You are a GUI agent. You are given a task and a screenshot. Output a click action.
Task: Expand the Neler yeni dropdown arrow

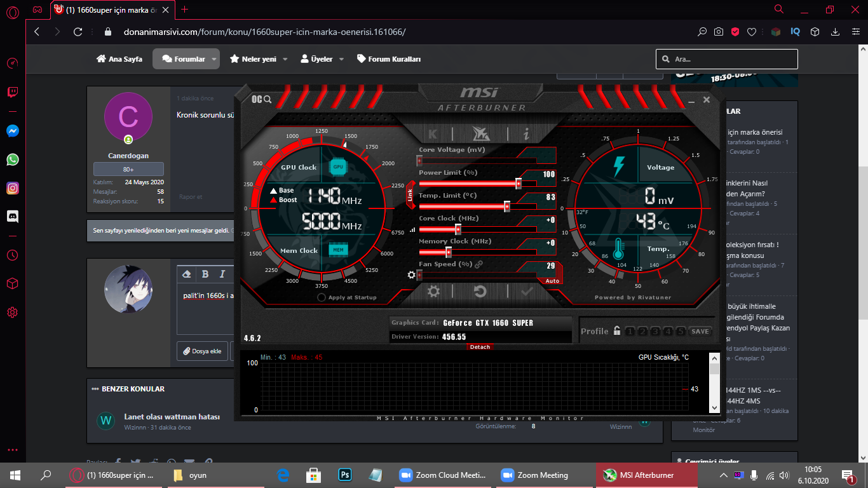click(x=285, y=59)
